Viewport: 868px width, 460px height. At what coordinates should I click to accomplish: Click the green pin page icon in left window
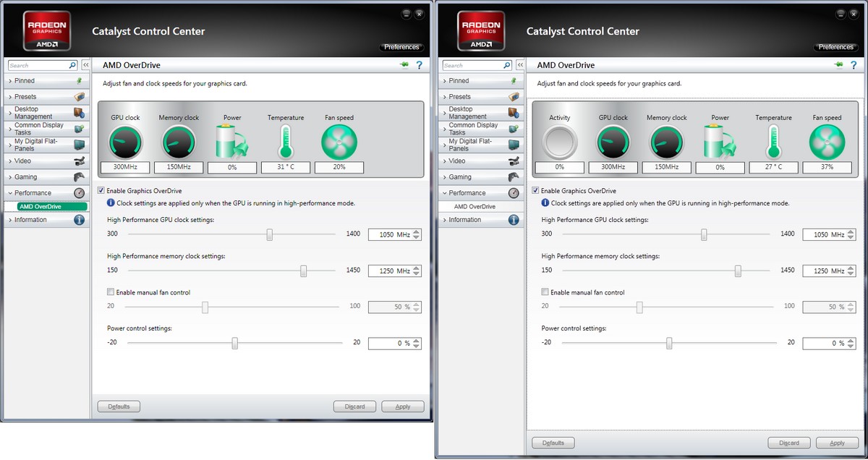coord(404,65)
